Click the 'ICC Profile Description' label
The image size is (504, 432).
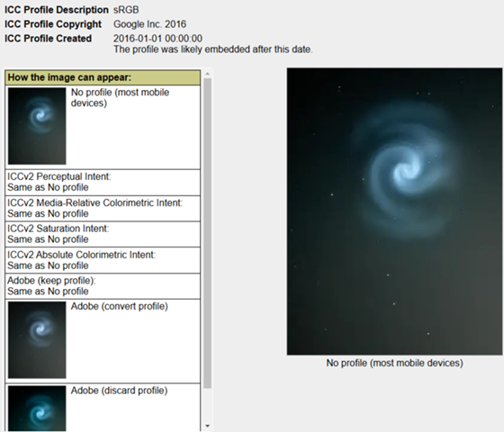(x=56, y=10)
